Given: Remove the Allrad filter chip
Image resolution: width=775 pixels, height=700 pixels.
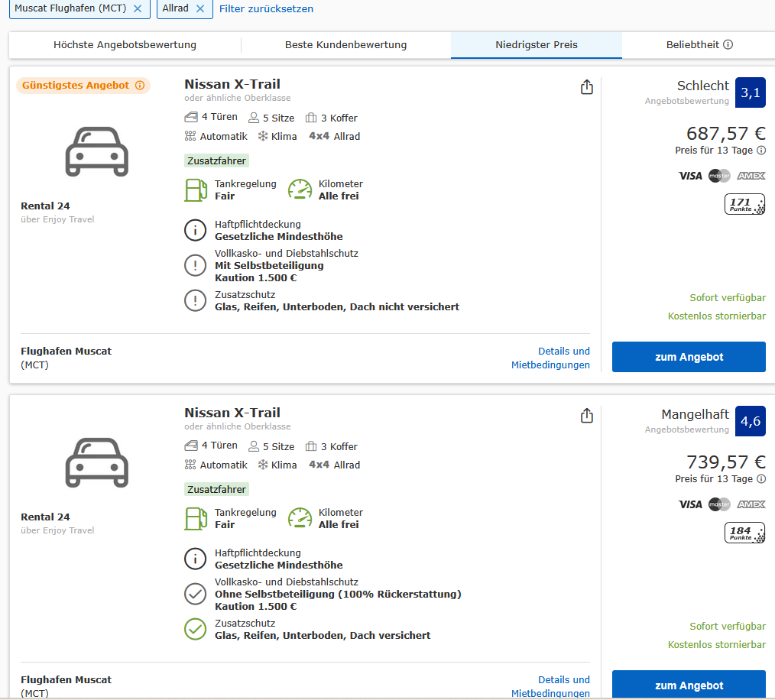Looking at the screenshot, I should (200, 8).
